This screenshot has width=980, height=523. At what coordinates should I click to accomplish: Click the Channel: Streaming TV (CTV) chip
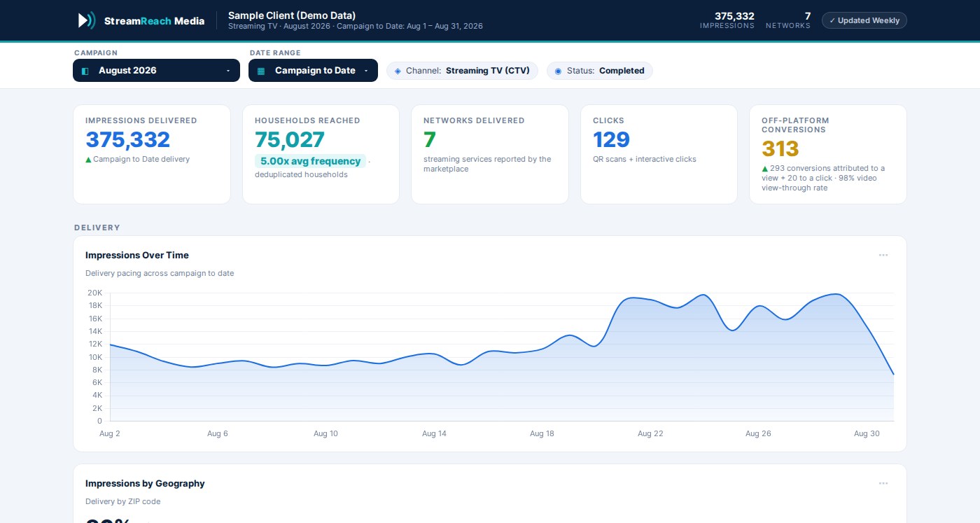coord(462,71)
